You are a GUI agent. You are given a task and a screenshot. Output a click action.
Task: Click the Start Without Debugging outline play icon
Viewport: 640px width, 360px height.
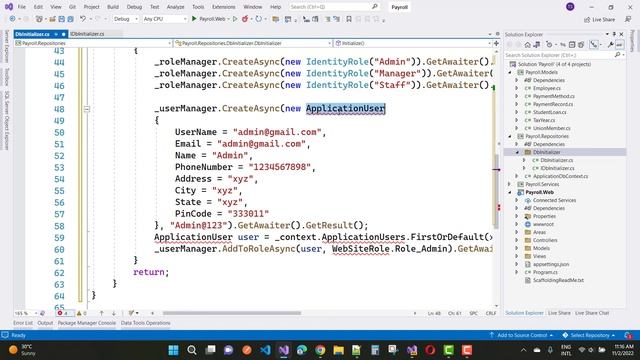(235, 19)
